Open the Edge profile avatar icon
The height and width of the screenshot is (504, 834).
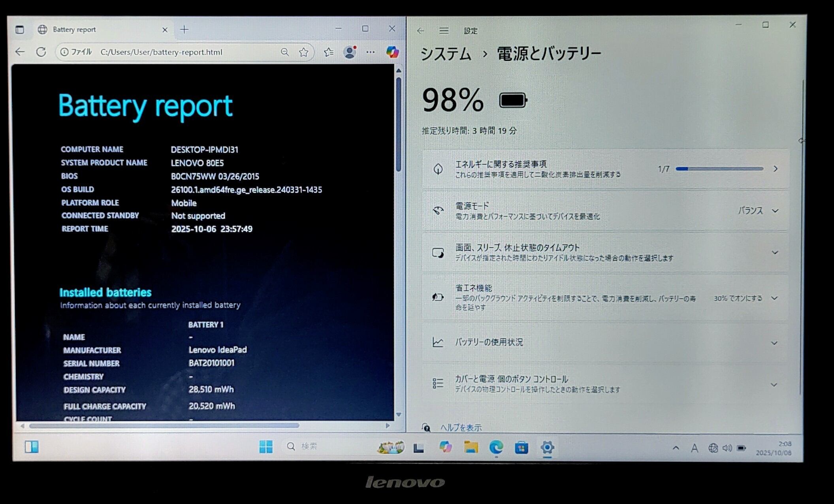point(349,52)
